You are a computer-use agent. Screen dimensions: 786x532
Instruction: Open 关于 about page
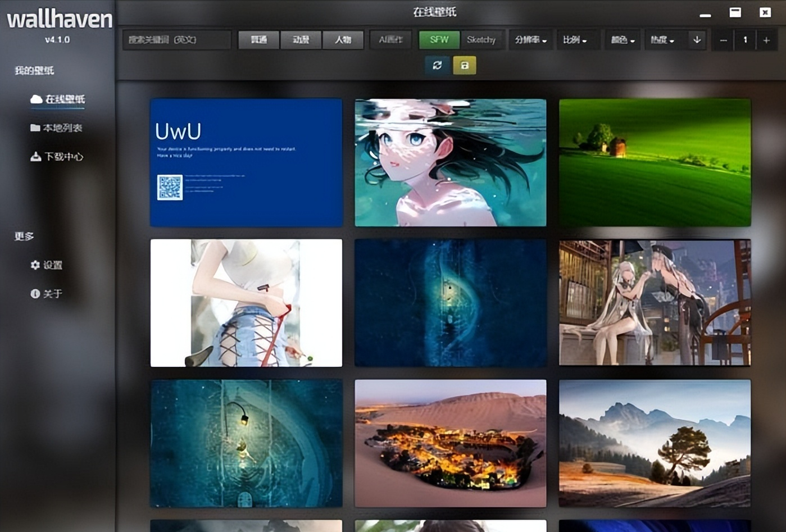tap(47, 294)
